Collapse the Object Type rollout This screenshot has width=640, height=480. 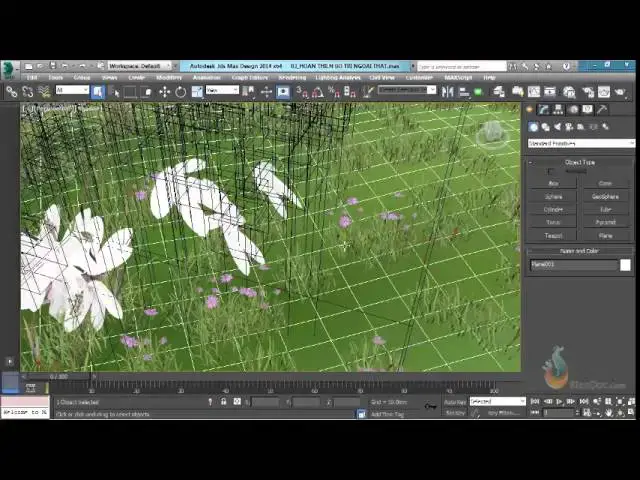coord(580,162)
